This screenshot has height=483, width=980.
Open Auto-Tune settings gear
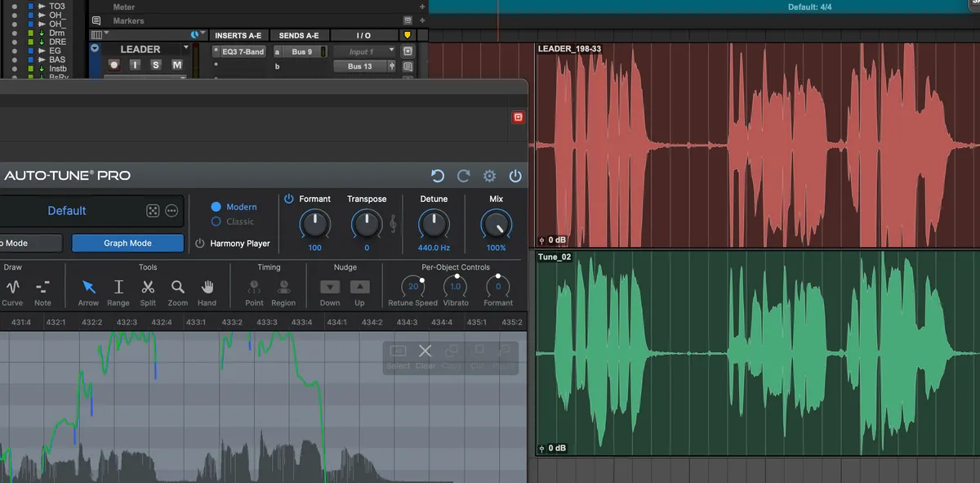(489, 176)
